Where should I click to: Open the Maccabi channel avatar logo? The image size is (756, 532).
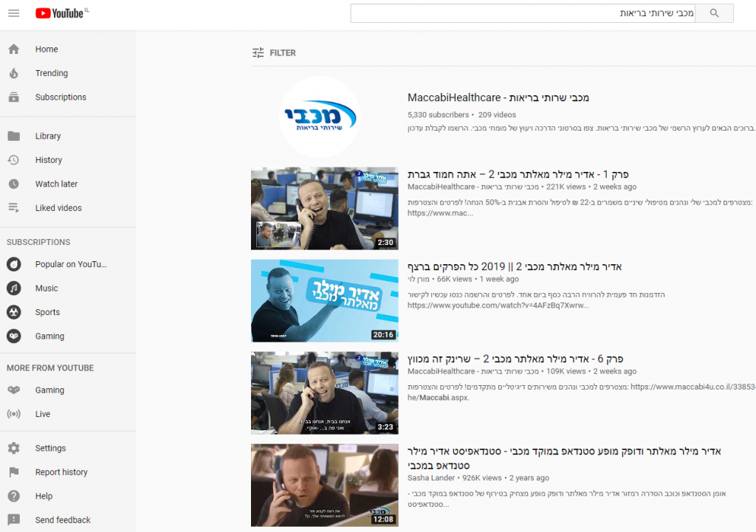(320, 117)
